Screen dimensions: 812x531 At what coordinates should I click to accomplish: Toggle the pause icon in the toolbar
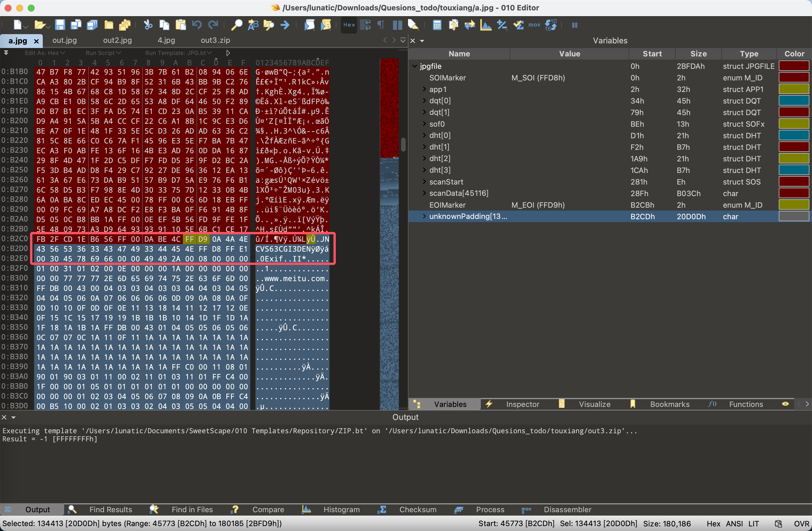coord(574,25)
